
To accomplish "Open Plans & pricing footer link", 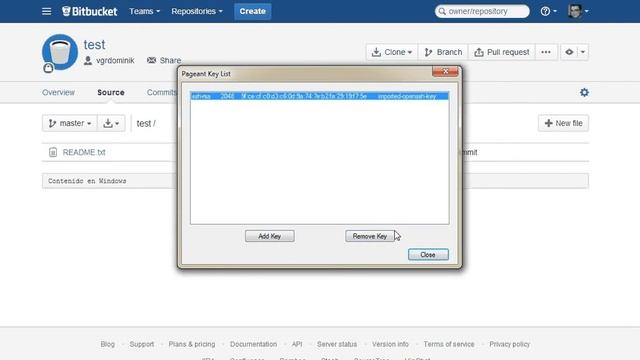I will pyautogui.click(x=192, y=344).
